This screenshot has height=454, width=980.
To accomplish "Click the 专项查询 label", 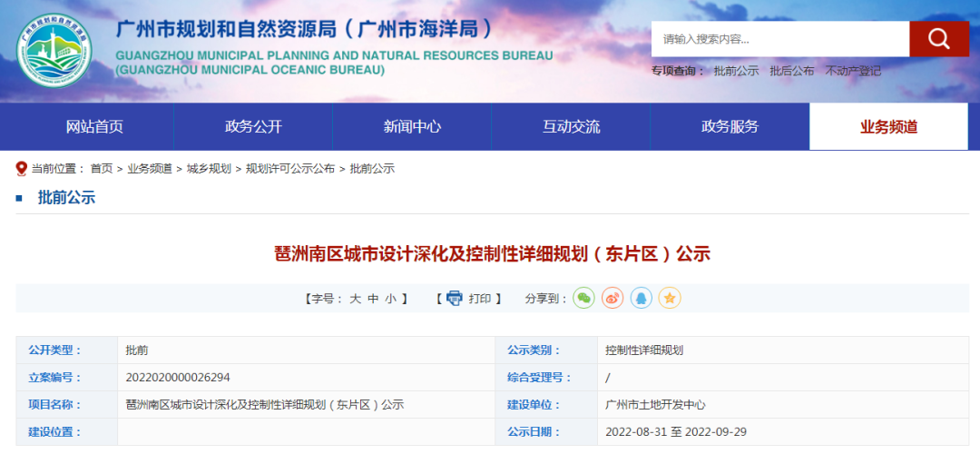I will click(678, 72).
